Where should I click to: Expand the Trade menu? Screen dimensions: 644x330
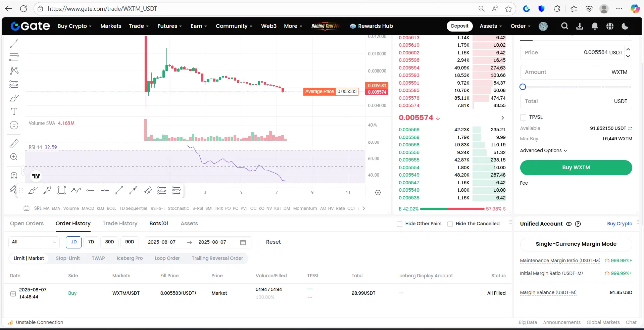click(x=139, y=26)
